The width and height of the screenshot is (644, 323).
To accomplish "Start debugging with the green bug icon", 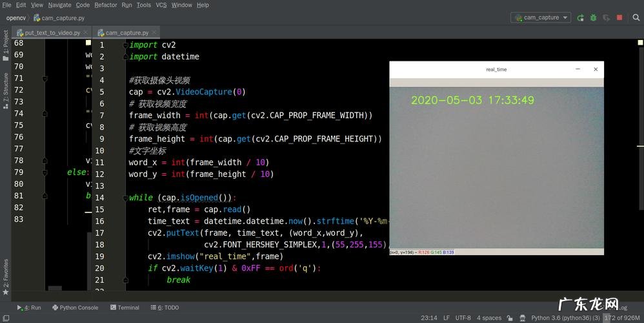I will pos(594,18).
